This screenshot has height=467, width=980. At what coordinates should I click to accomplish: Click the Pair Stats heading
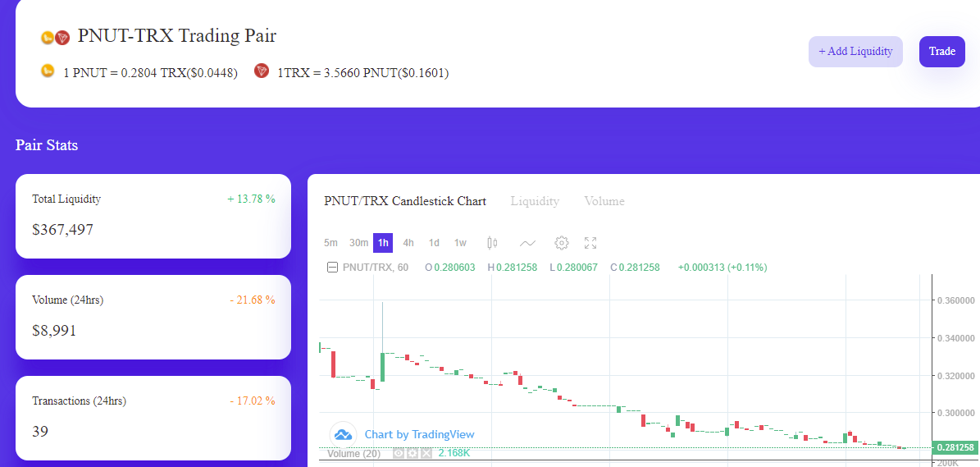tap(47, 145)
